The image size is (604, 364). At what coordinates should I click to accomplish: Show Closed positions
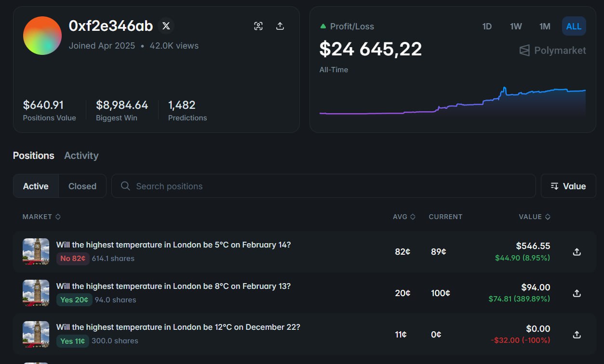point(82,186)
